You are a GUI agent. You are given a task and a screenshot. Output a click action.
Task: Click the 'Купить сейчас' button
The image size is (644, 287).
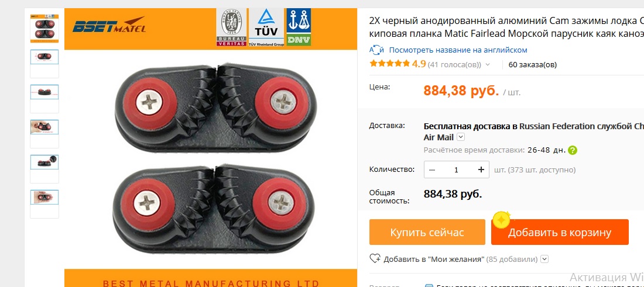click(427, 232)
